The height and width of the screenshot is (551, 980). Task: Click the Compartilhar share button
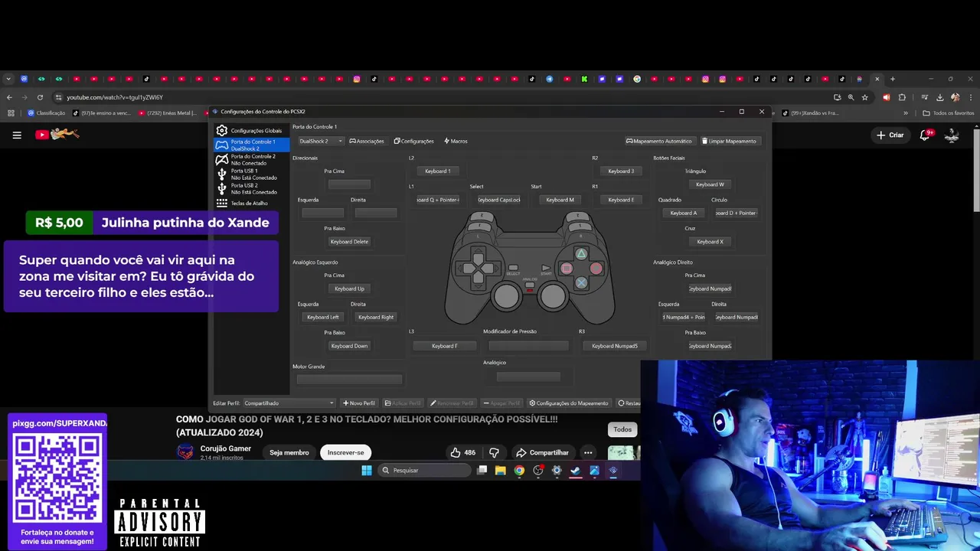tap(542, 452)
